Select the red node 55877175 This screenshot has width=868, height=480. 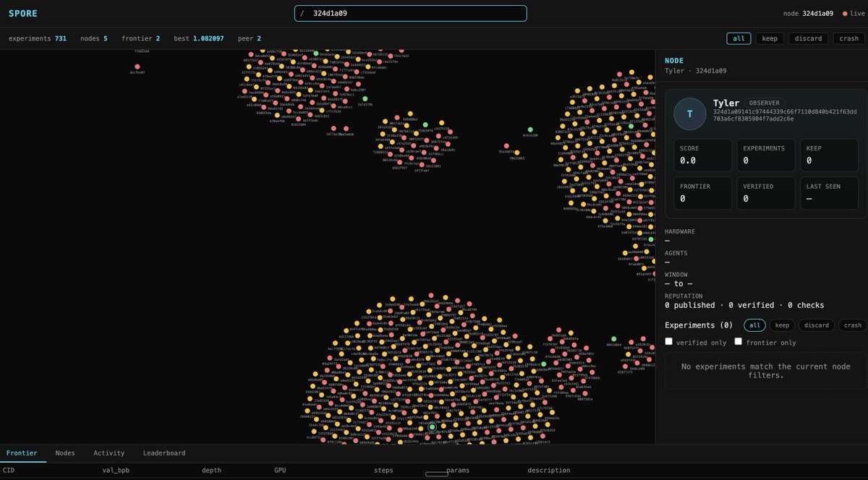[626, 366]
